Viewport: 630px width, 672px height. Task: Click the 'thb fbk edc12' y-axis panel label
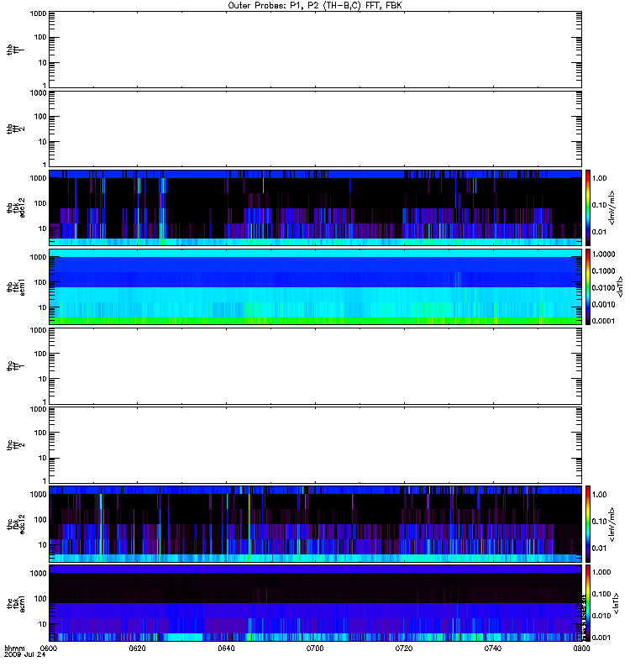15,207
